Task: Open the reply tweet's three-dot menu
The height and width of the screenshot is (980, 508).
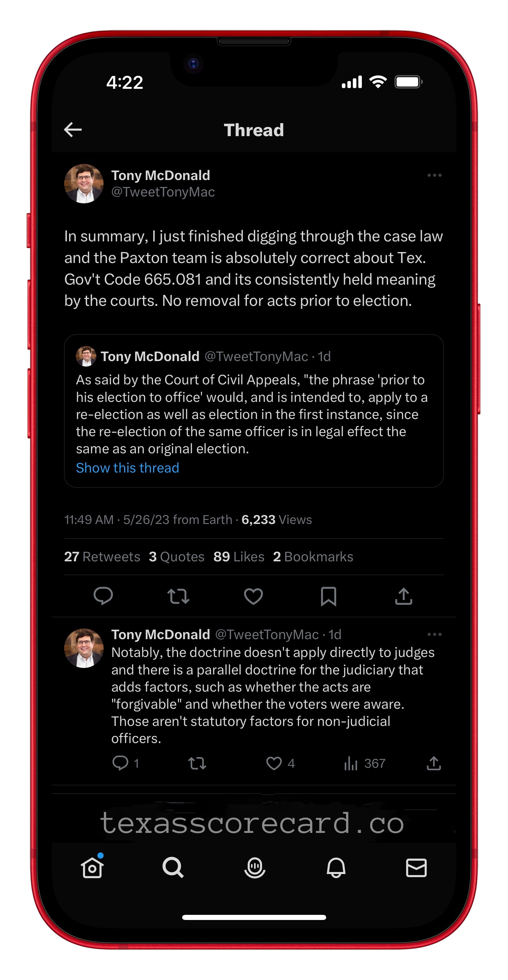Action: [x=434, y=634]
